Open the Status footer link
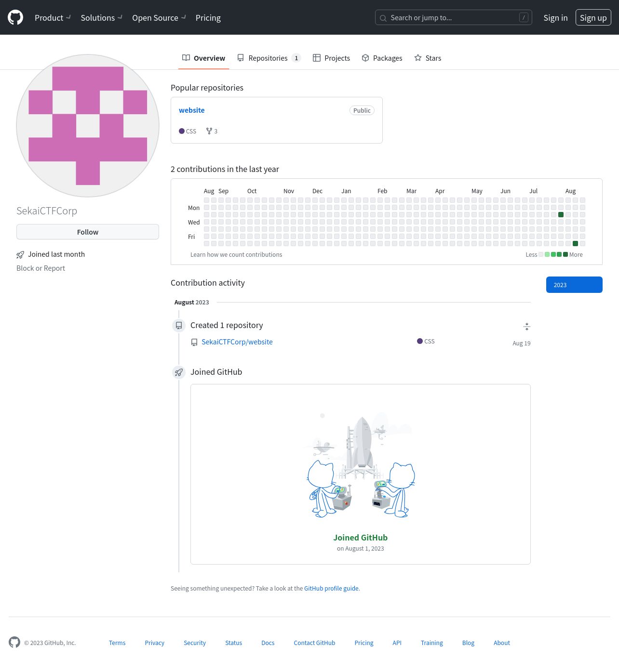The width and height of the screenshot is (619, 672). coord(234,643)
